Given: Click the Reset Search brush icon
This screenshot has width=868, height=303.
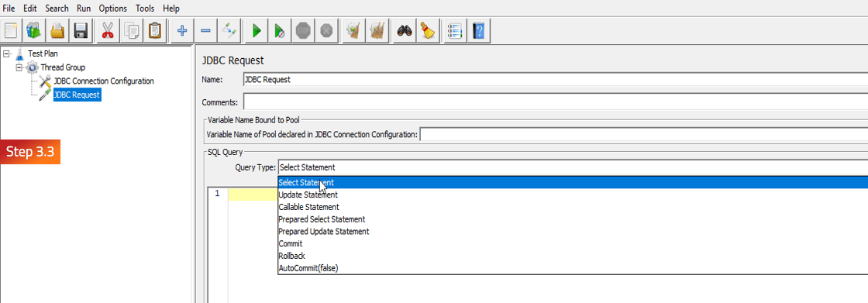Looking at the screenshot, I should pos(427,30).
